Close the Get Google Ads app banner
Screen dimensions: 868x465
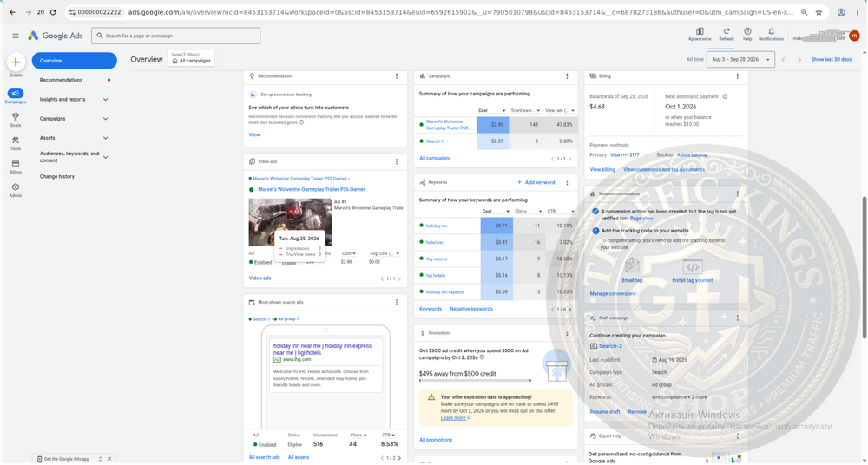tap(109, 459)
